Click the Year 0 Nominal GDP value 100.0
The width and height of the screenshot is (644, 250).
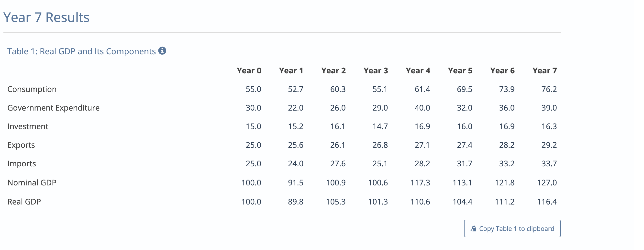(251, 182)
